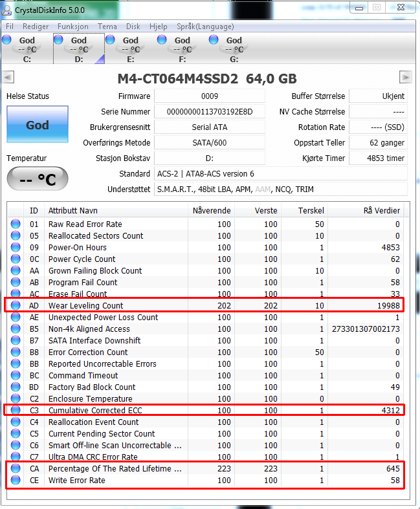Open the Språk(Language) menu
The height and width of the screenshot is (509, 420).
click(205, 27)
